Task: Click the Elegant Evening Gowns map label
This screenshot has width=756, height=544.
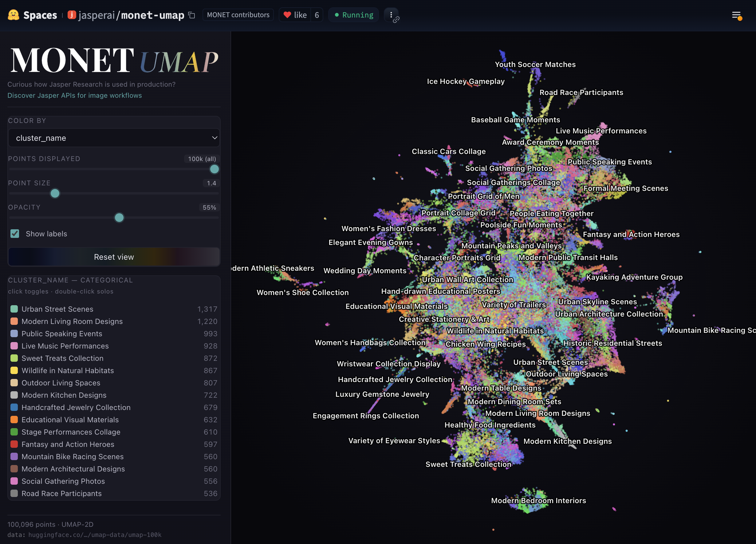Action: point(370,242)
